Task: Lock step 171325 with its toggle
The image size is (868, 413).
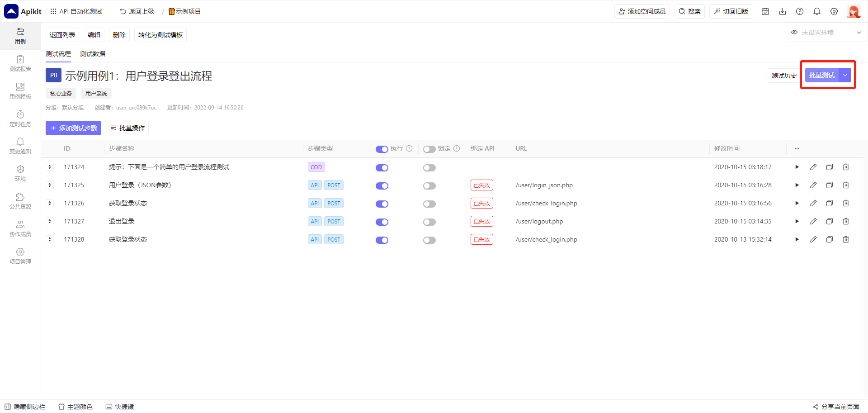Action: [x=429, y=186]
